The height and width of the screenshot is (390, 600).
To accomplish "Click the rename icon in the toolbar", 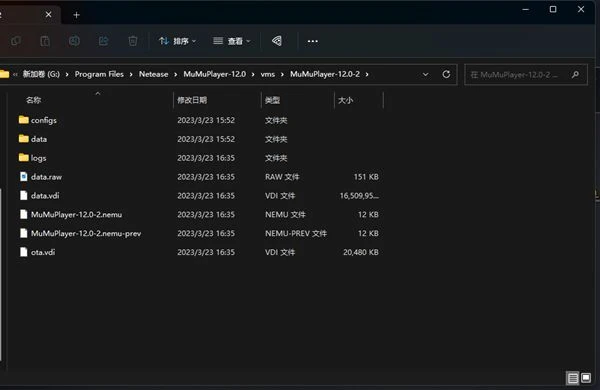I will 74,41.
